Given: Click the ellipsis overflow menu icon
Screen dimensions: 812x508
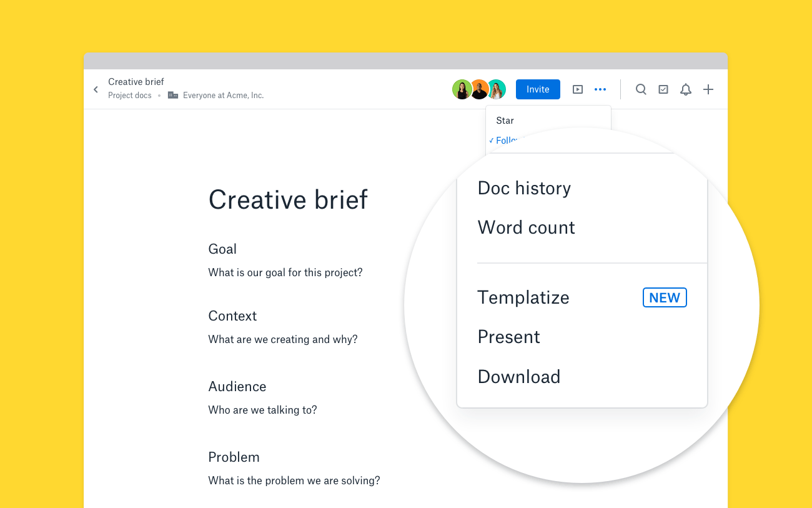Looking at the screenshot, I should coord(600,89).
